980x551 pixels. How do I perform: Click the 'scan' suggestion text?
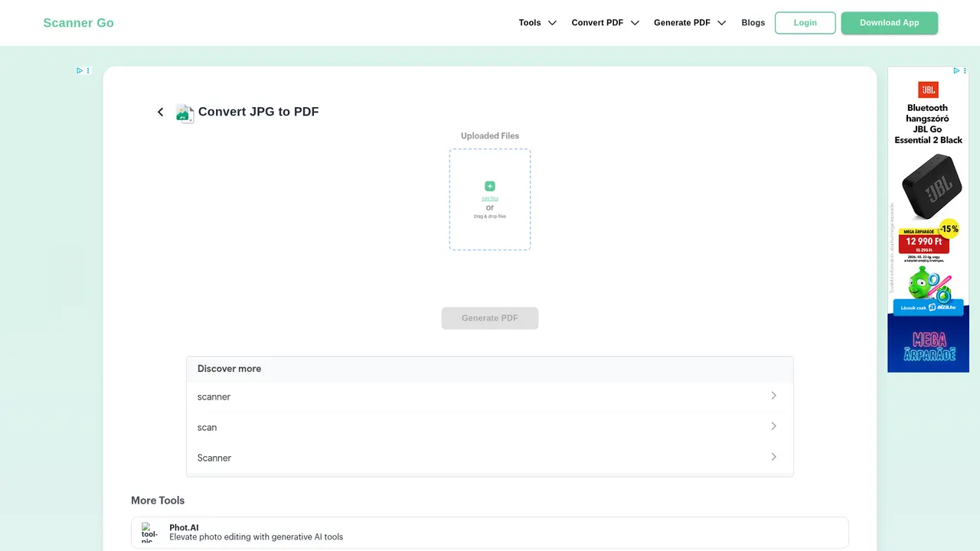pyautogui.click(x=207, y=427)
